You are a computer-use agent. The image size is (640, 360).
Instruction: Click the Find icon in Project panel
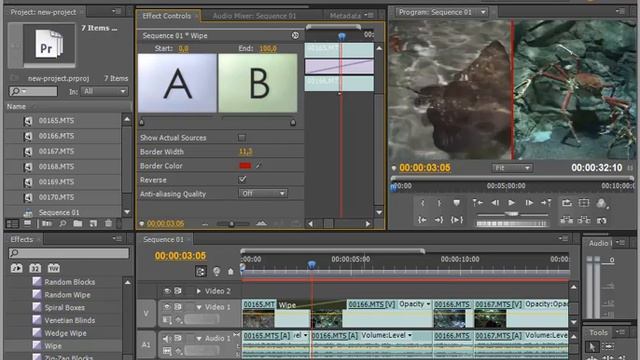tap(62, 223)
